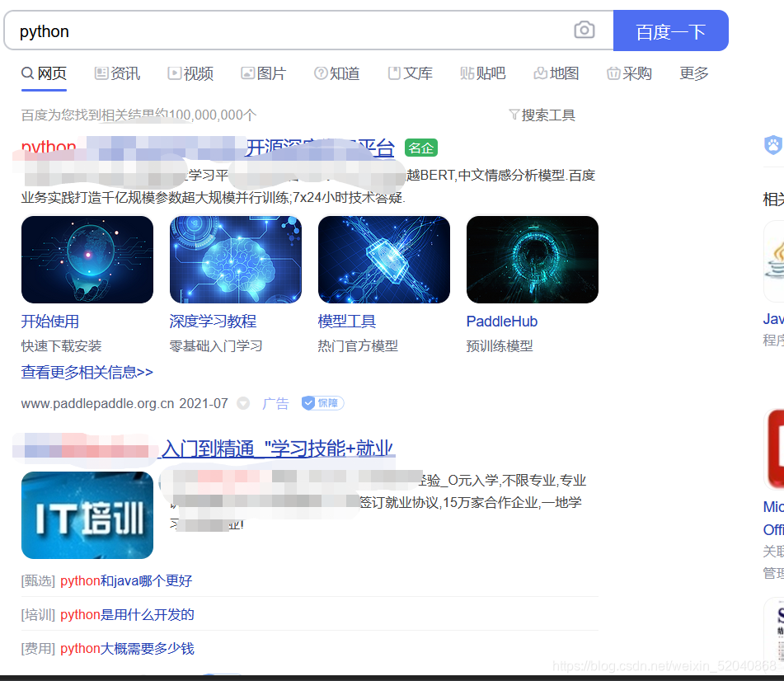784x681 pixels.
Task: Switch to the 资讯 tab
Action: click(118, 73)
